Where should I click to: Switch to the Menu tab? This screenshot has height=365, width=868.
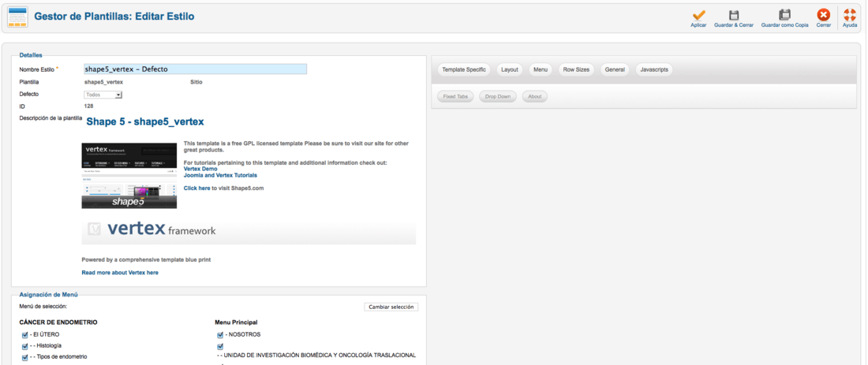click(541, 69)
